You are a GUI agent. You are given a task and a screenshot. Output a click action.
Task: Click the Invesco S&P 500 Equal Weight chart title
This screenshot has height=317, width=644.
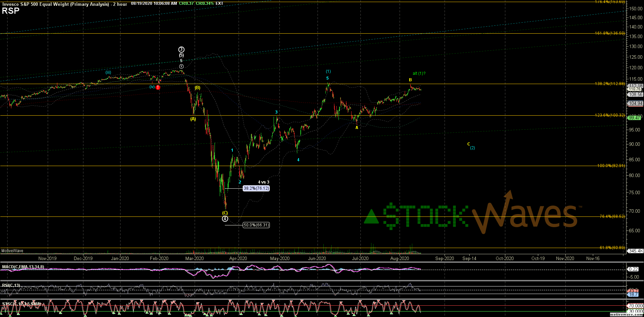click(64, 4)
